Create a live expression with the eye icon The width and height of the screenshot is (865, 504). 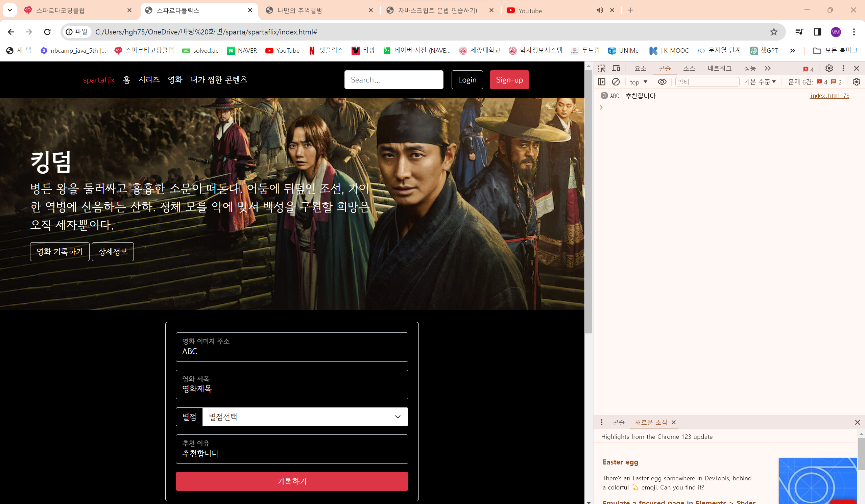tap(662, 82)
